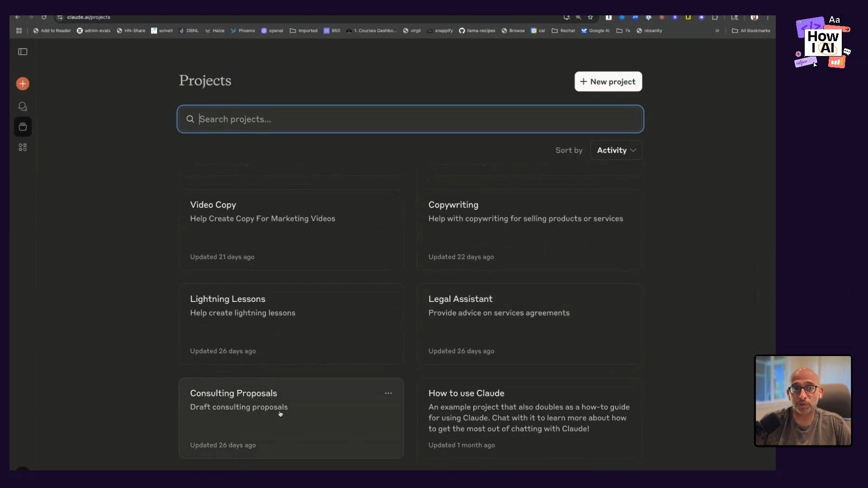Open the Imported bookmarks folder

click(x=304, y=31)
